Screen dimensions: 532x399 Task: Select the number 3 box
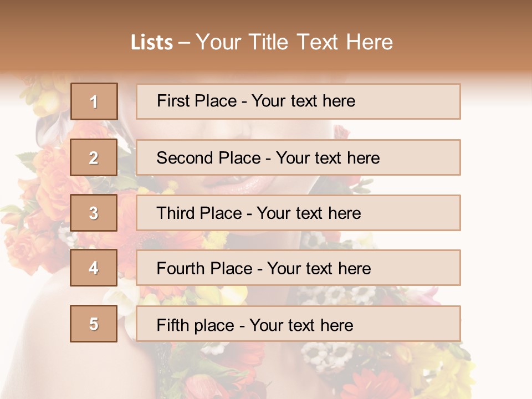(94, 213)
